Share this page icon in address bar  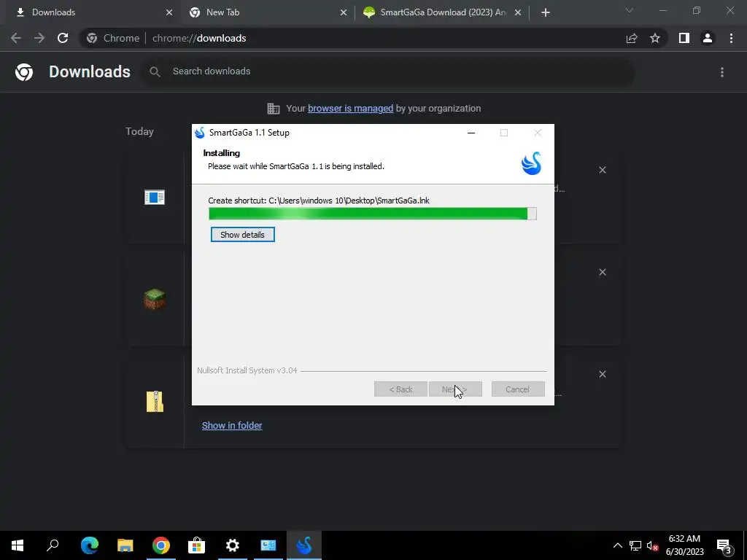[x=632, y=38]
